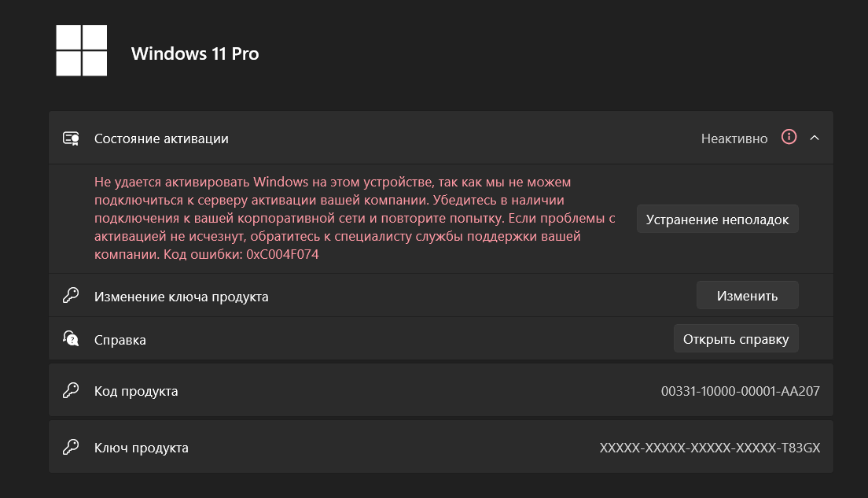Screen dimensions: 868x498
Task: Click the key icon beside Ключ продукта
Action: click(x=71, y=447)
